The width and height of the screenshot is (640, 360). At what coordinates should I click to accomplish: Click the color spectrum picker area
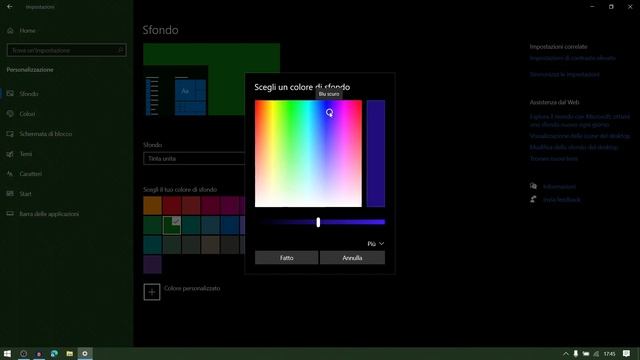pos(308,153)
